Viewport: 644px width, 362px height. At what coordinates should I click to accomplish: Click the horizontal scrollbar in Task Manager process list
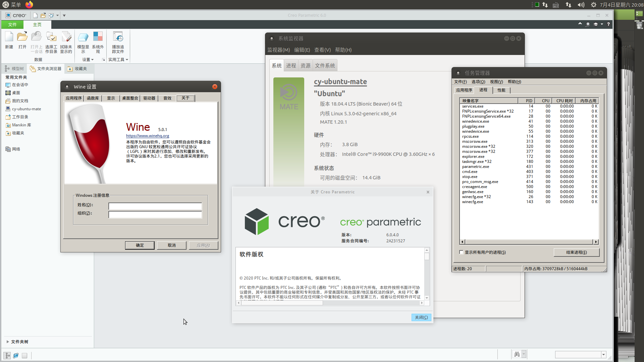(529, 242)
